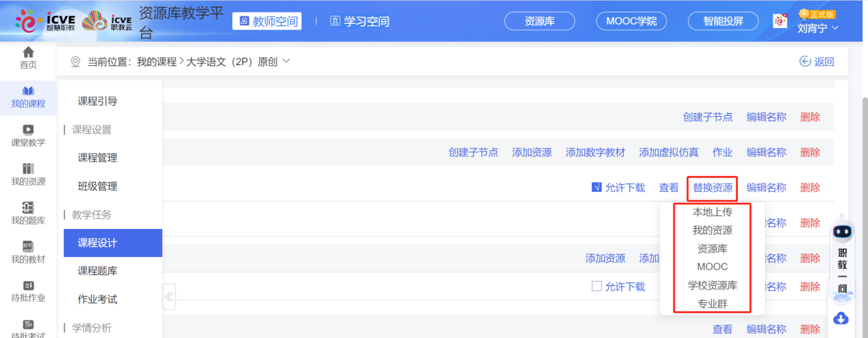Collapse the side menu with double-chevron handle

169,297
